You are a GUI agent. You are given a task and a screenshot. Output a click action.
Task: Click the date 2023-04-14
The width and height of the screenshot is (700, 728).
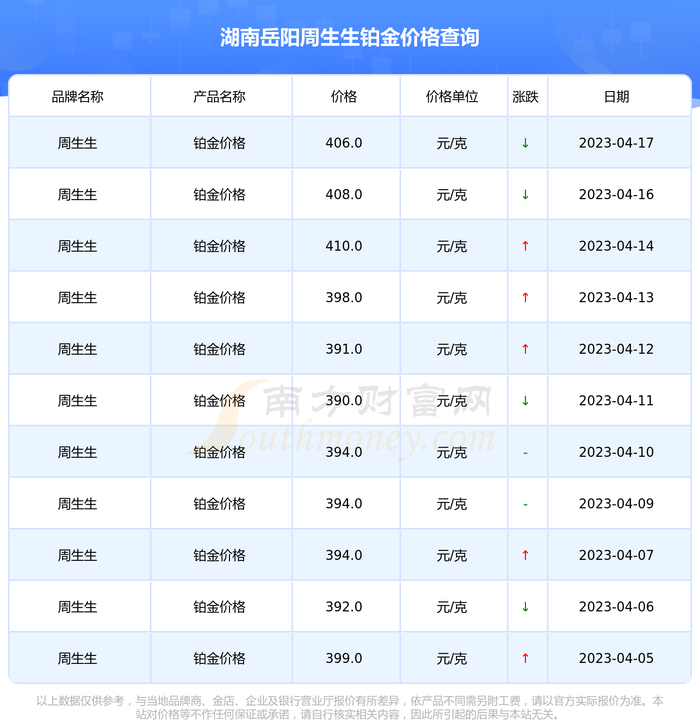click(x=616, y=246)
